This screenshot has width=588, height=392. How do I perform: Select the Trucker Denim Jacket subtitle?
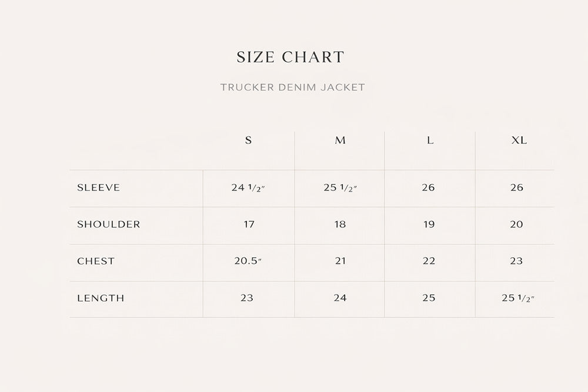(293, 88)
